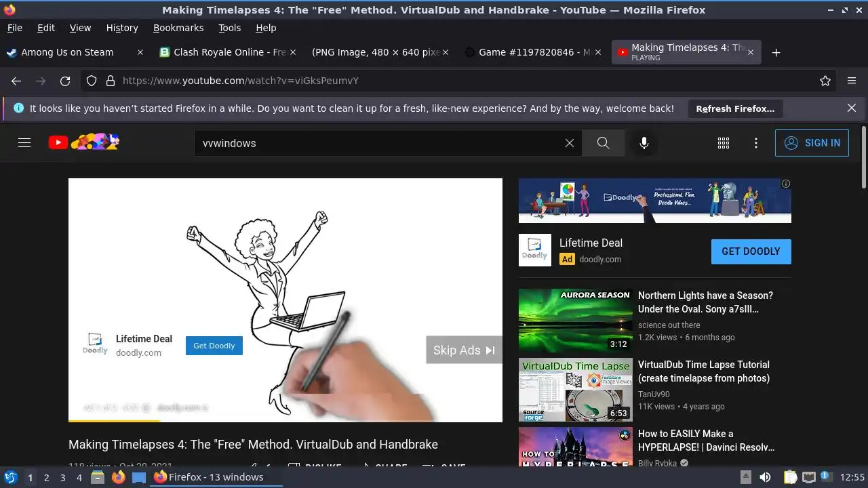This screenshot has width=868, height=488.
Task: Go to YouTube home via the logo
Action: (x=84, y=142)
